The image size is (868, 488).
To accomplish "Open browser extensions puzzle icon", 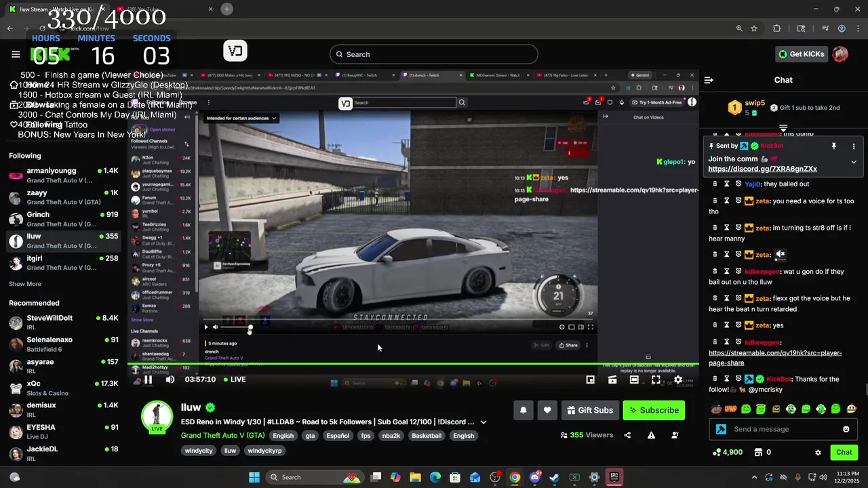I will pyautogui.click(x=777, y=28).
